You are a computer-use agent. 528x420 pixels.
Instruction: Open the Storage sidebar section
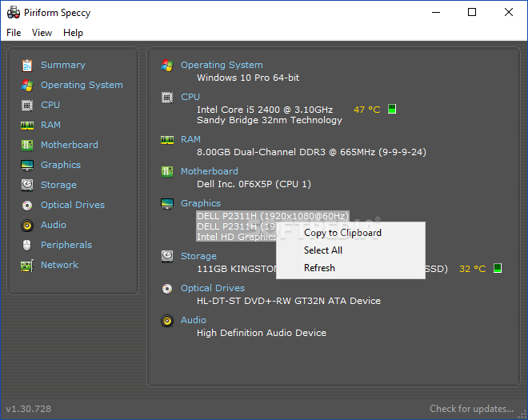(58, 185)
